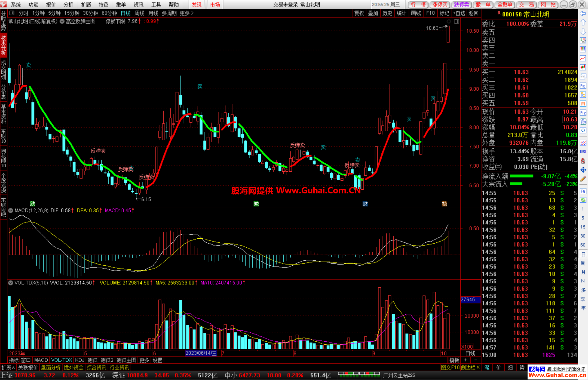Click the F5 chart switch icon
The width and height of the screenshot is (588, 380).
(583, 191)
